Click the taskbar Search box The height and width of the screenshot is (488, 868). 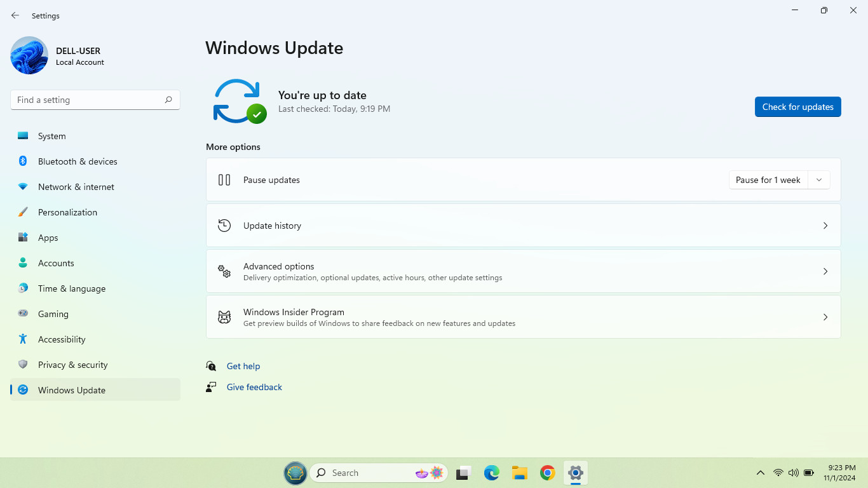coord(379,473)
